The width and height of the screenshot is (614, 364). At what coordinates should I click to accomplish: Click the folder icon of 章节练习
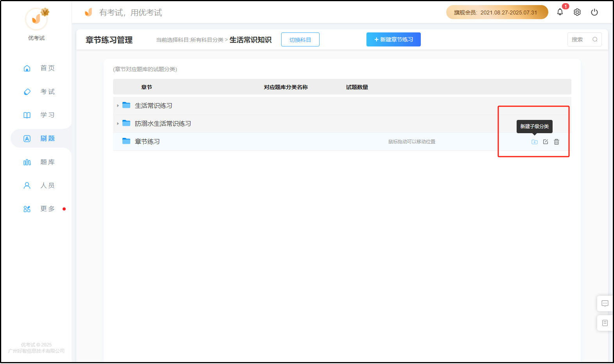126,141
